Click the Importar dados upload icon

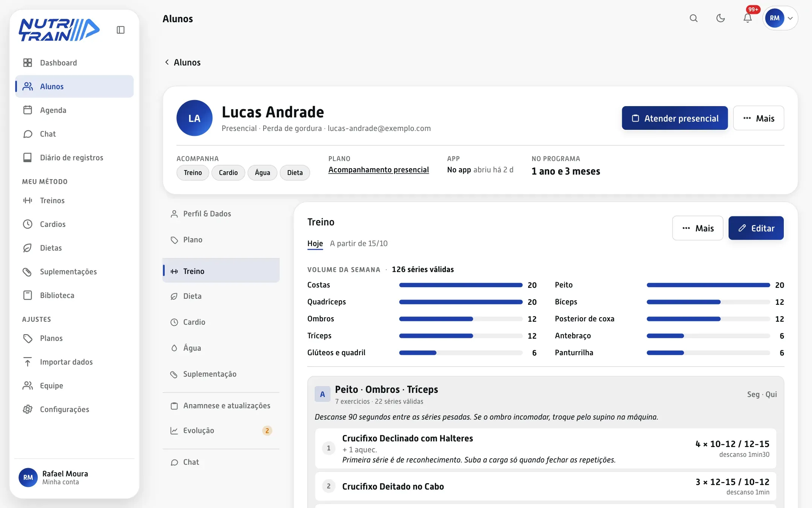tap(27, 362)
